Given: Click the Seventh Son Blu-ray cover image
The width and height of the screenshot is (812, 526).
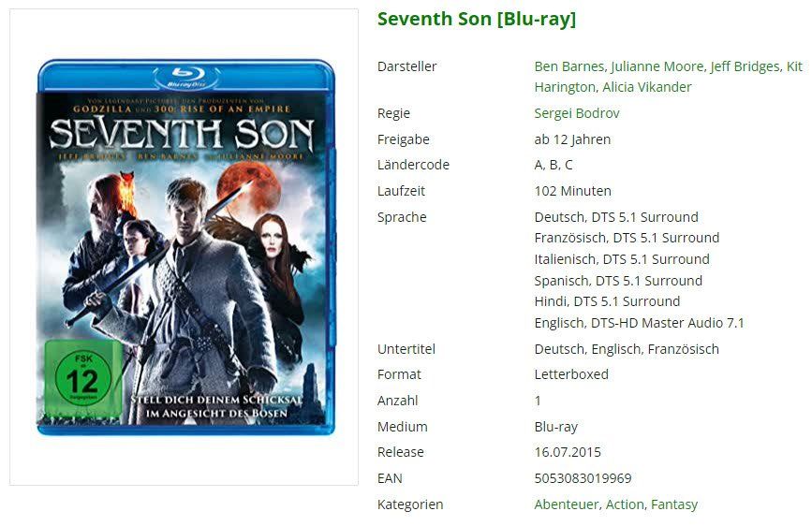Looking at the screenshot, I should pos(186,247).
